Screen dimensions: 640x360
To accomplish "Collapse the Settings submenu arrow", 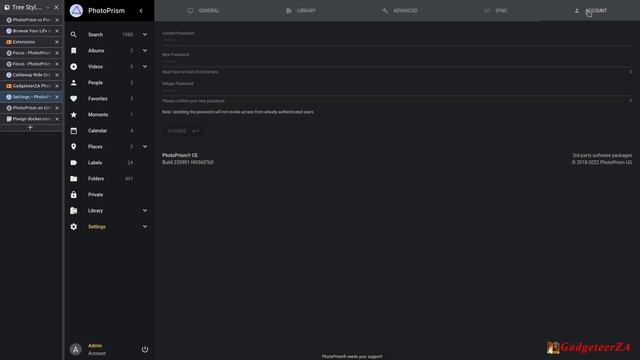I will point(145,227).
